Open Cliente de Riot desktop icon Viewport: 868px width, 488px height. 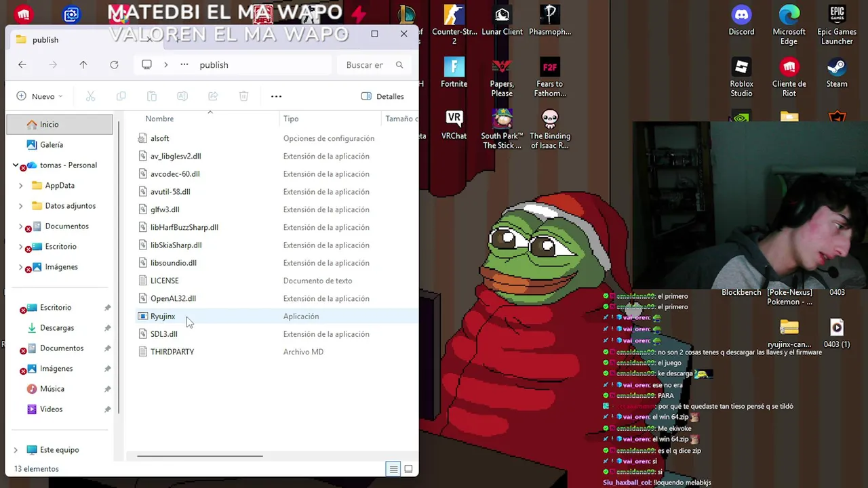click(789, 77)
